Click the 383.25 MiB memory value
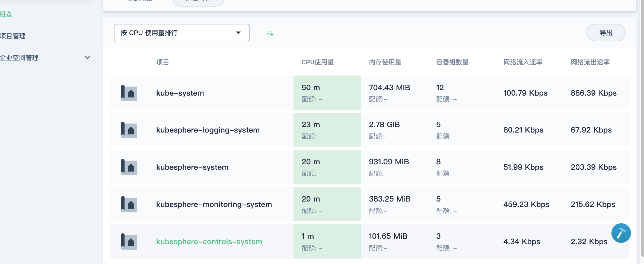The width and height of the screenshot is (644, 264). (390, 199)
